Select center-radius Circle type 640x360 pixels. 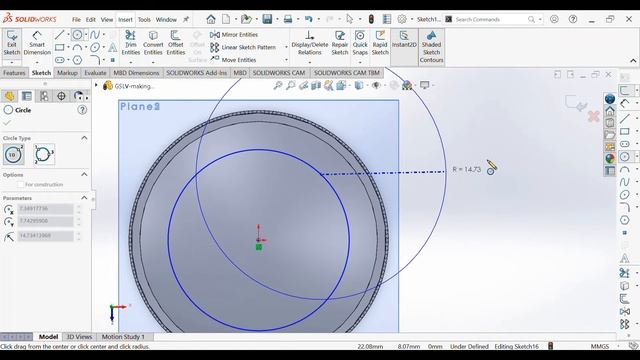[x=13, y=155]
